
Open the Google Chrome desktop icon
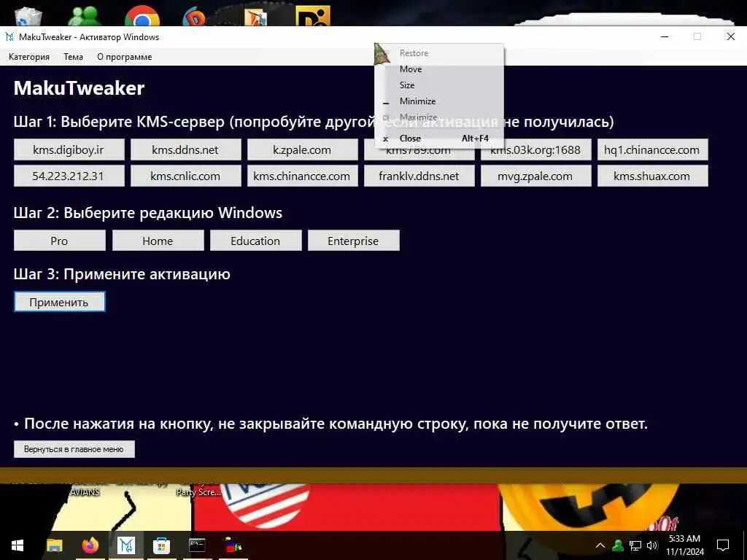pos(142,16)
